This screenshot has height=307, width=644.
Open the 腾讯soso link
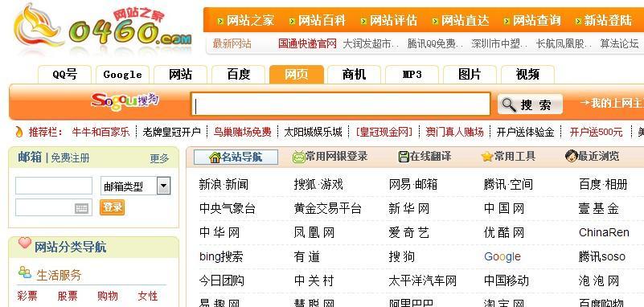[601, 257]
